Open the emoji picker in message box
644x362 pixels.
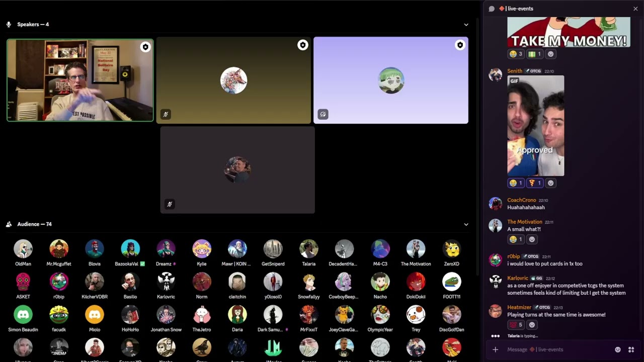point(618,349)
